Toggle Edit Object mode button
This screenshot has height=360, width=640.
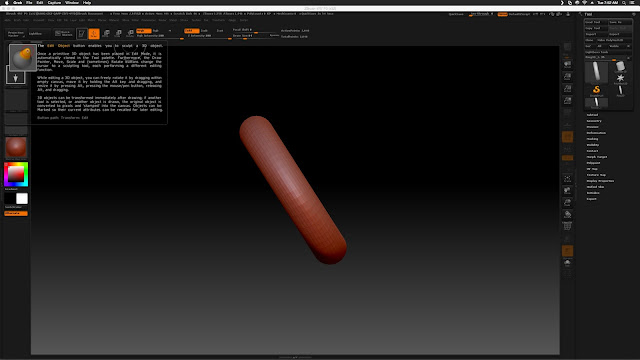[x=82, y=34]
